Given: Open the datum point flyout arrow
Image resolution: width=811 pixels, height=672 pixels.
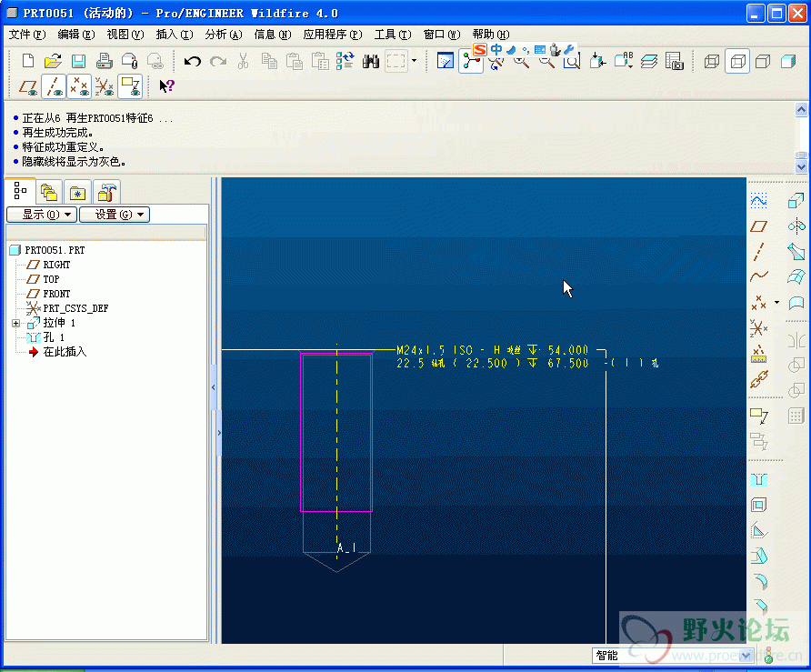Looking at the screenshot, I should (x=776, y=302).
